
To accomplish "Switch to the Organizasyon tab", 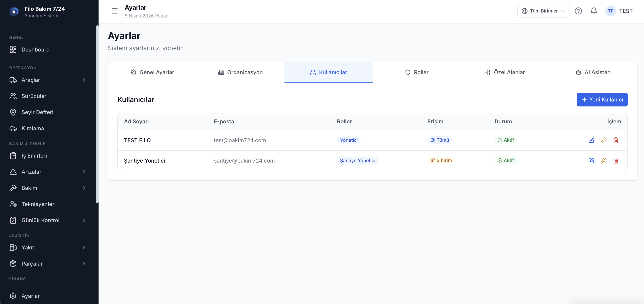I will tap(240, 72).
